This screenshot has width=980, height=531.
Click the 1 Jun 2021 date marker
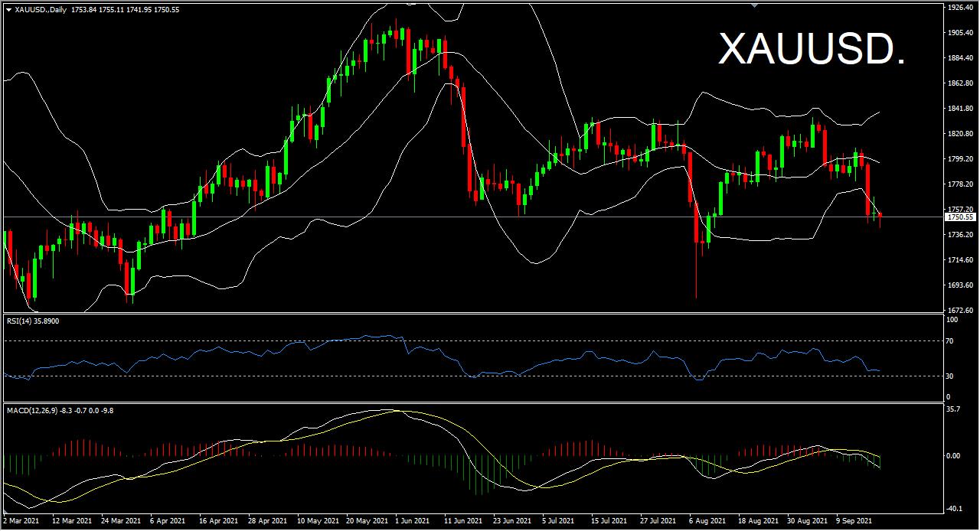[412, 520]
